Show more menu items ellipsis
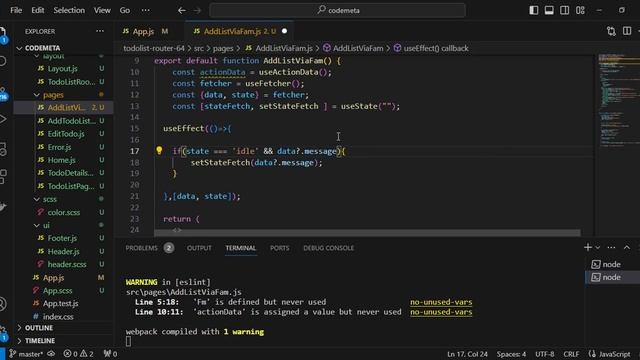Image resolution: width=640 pixels, height=360 pixels. point(145,10)
